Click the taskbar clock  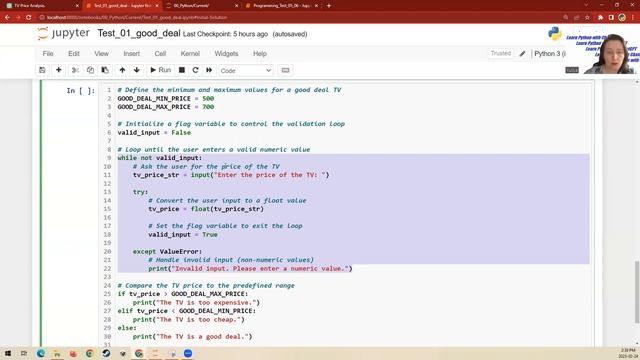pyautogui.click(x=628, y=353)
